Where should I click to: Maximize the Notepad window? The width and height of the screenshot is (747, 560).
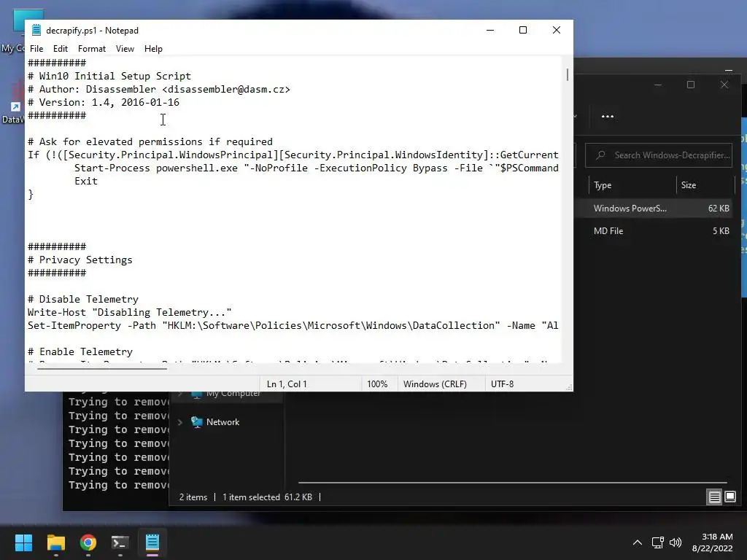click(522, 30)
